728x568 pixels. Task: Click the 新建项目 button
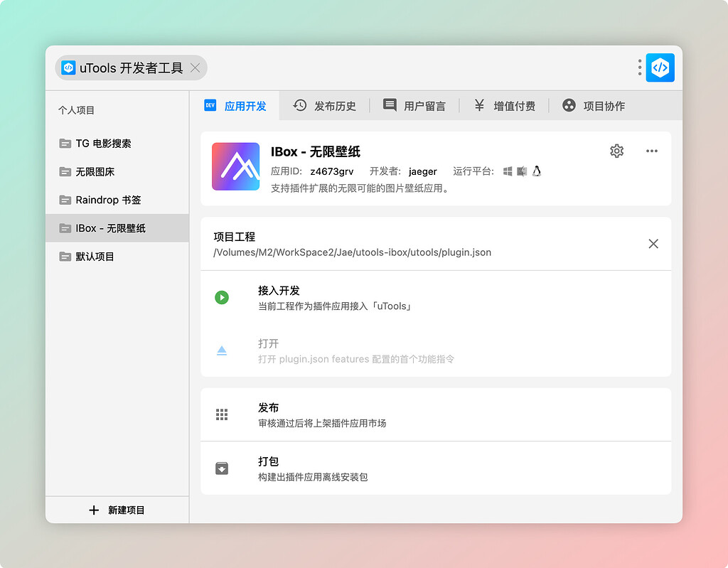click(117, 510)
